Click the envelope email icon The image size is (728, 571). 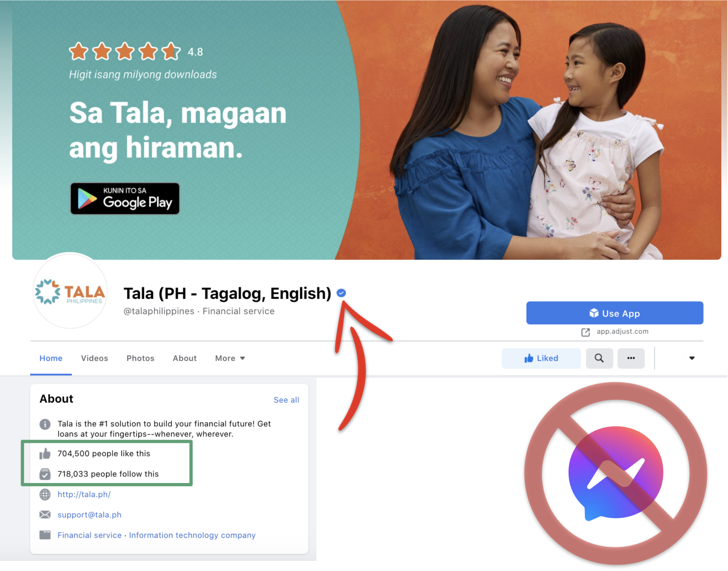(x=45, y=515)
